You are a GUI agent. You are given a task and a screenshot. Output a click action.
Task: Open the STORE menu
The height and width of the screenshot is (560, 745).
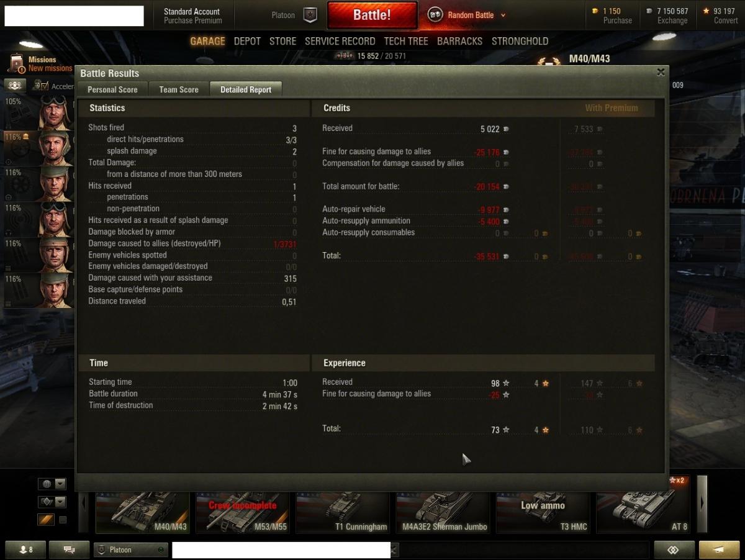(x=282, y=41)
